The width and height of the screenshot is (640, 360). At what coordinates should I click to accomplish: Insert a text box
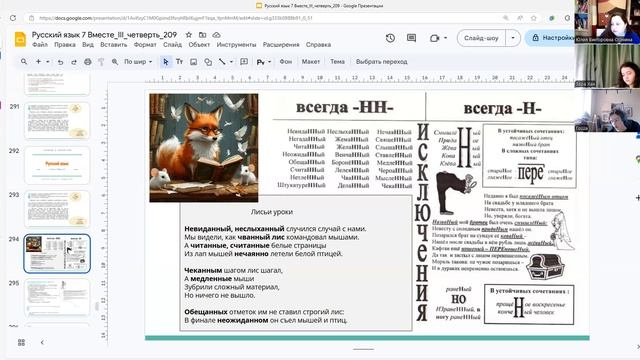point(180,62)
